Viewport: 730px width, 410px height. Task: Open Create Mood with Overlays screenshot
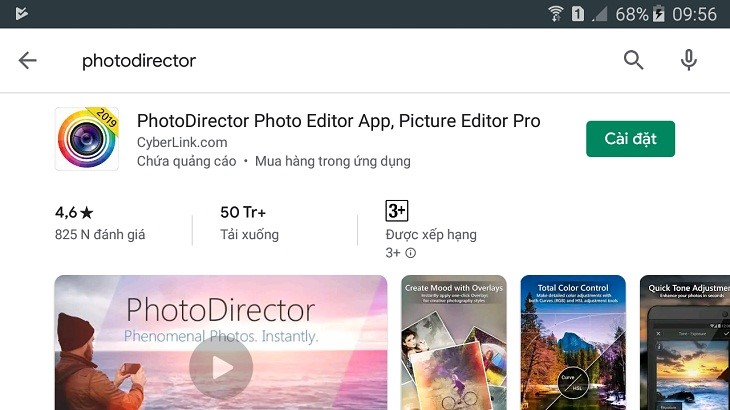(x=453, y=343)
